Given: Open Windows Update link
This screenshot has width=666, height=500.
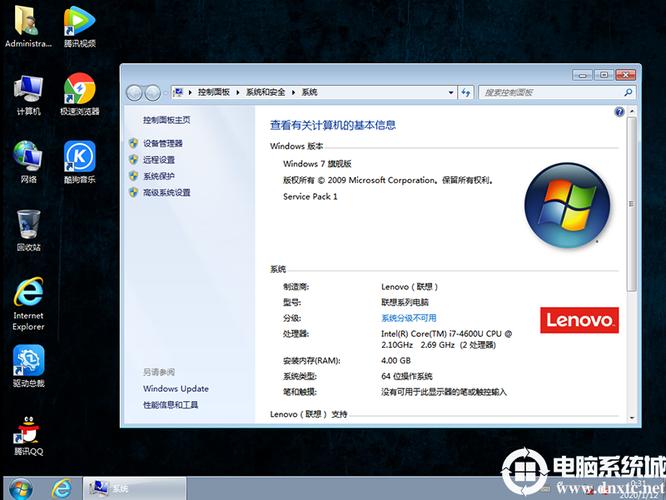Looking at the screenshot, I should (176, 389).
